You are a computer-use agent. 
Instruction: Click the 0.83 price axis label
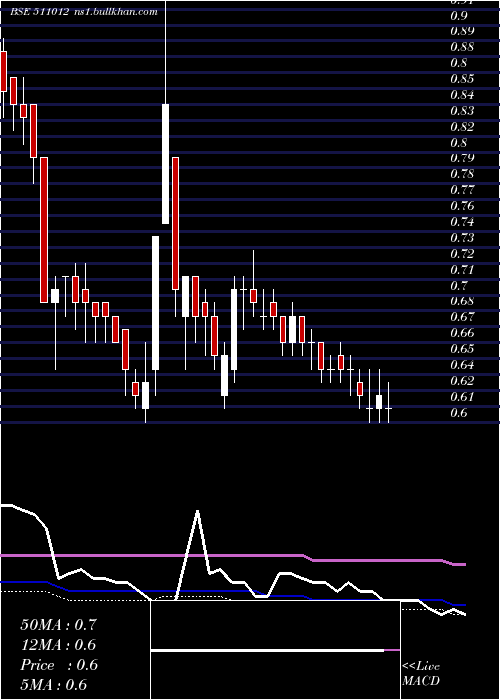(462, 111)
